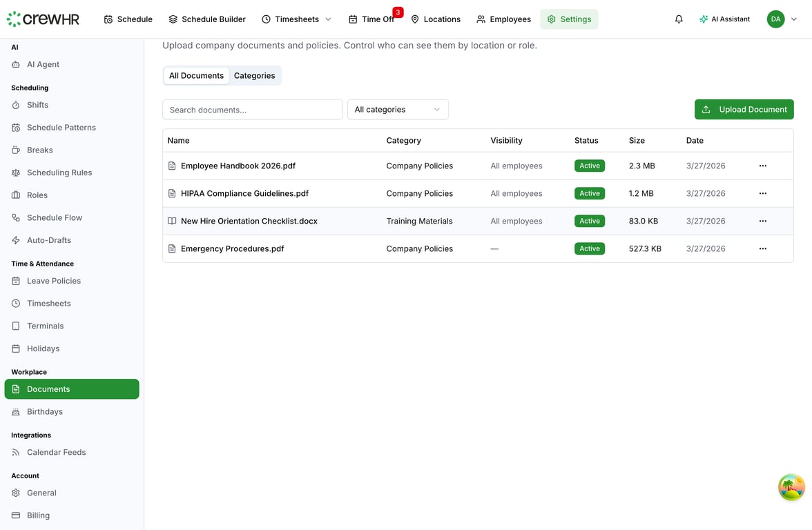Toggle Active status on Employee Handbook 2026.pdf
Screen dimensions: 812x530
pyautogui.click(x=589, y=166)
